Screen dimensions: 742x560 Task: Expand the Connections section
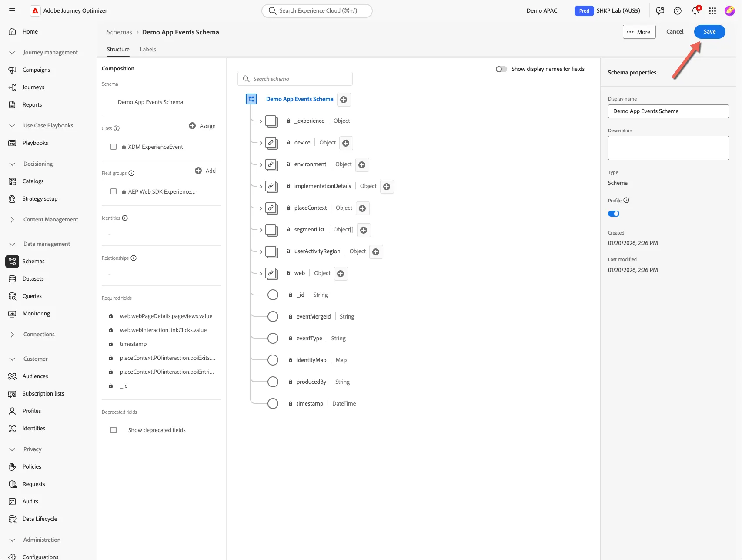point(12,335)
